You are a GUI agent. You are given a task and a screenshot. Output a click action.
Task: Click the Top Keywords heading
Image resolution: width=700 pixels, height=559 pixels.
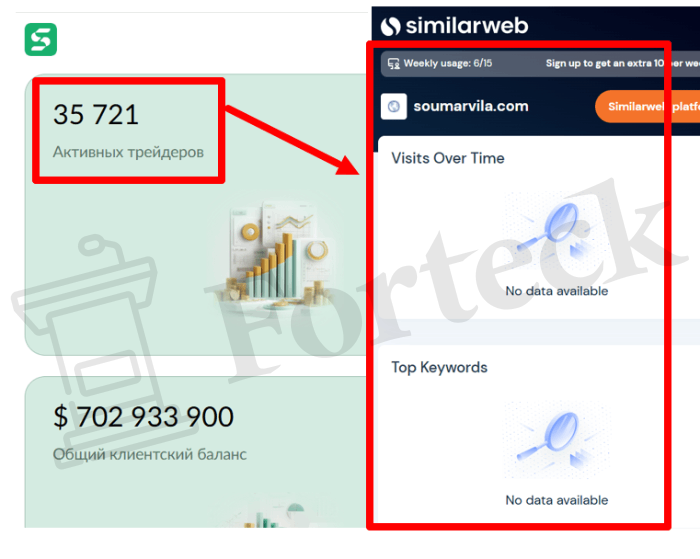click(439, 367)
